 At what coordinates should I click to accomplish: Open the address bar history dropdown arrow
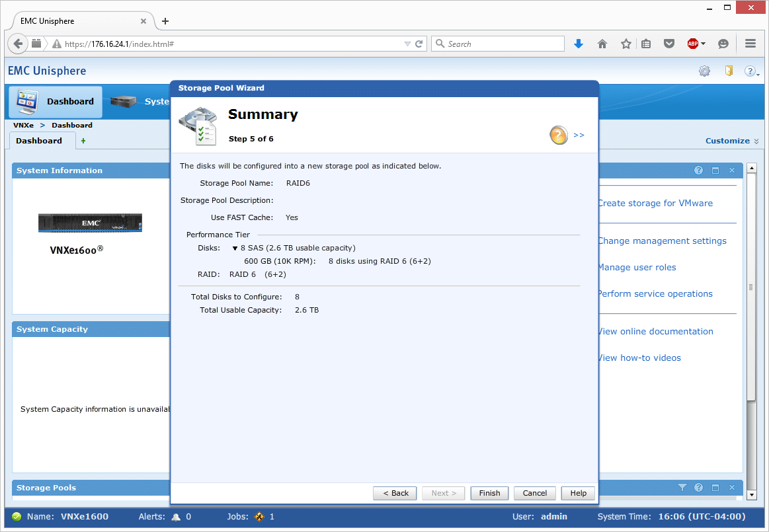(x=407, y=44)
